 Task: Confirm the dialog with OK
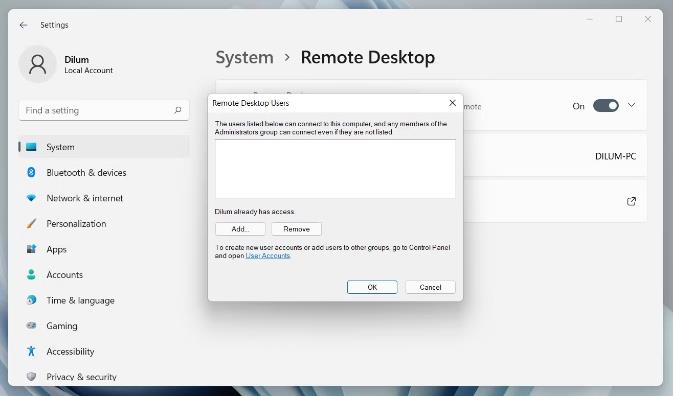point(372,287)
